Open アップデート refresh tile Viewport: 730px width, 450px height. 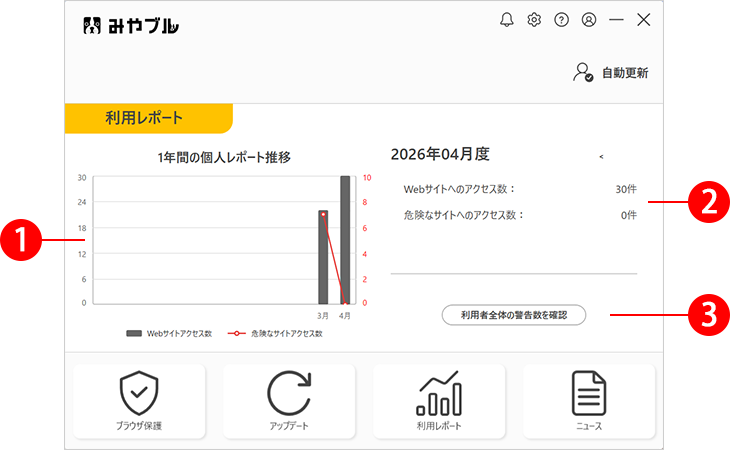(x=289, y=401)
